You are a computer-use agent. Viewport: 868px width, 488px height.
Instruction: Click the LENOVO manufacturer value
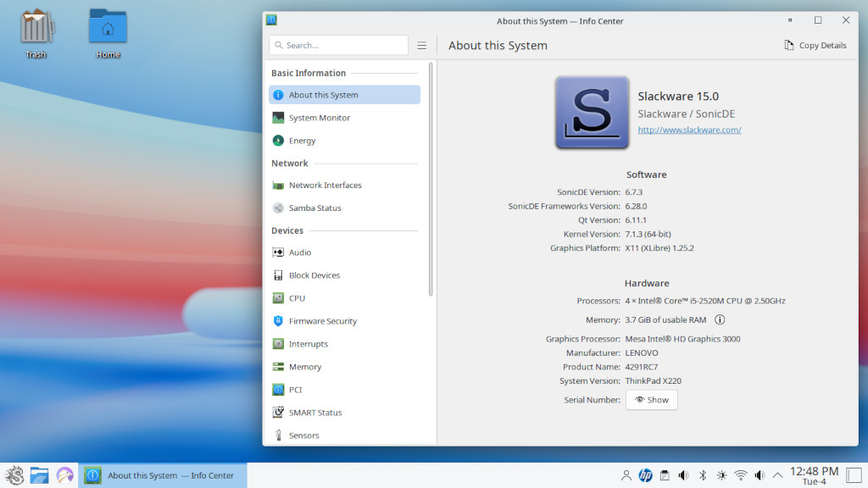pos(642,353)
